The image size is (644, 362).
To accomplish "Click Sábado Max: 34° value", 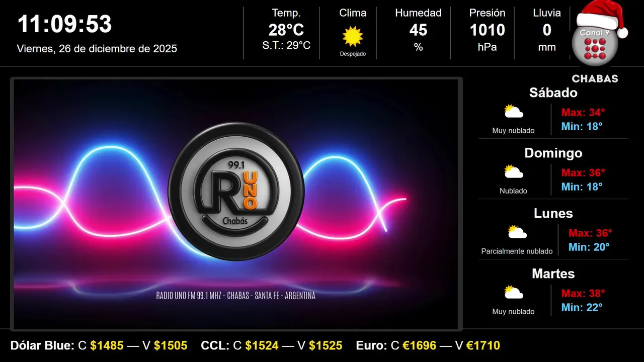I will (x=583, y=112).
